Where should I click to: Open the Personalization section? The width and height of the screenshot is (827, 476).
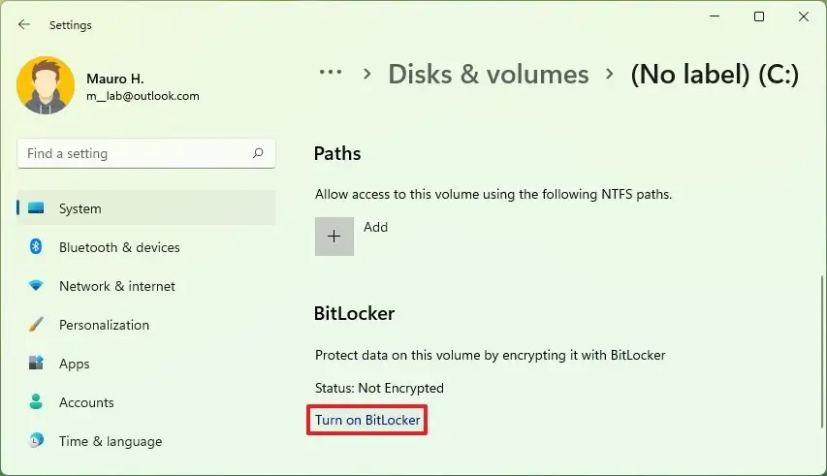pyautogui.click(x=103, y=325)
